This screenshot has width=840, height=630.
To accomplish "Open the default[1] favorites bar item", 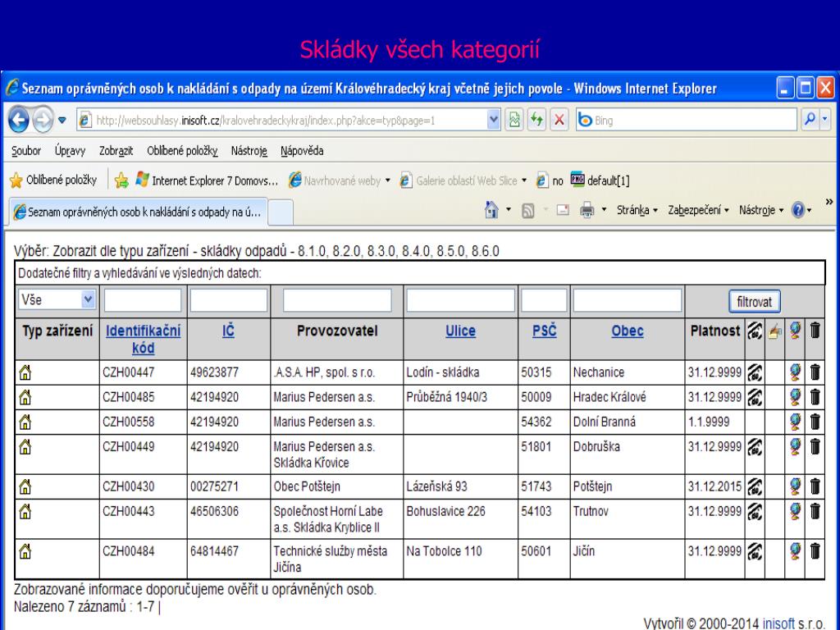I will point(600,180).
